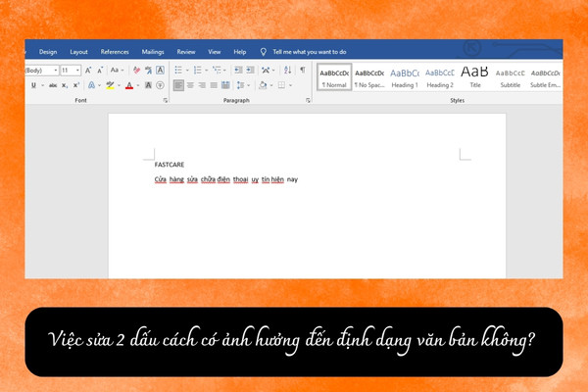588x392 pixels.
Task: Apply the Title style
Action: [x=474, y=76]
